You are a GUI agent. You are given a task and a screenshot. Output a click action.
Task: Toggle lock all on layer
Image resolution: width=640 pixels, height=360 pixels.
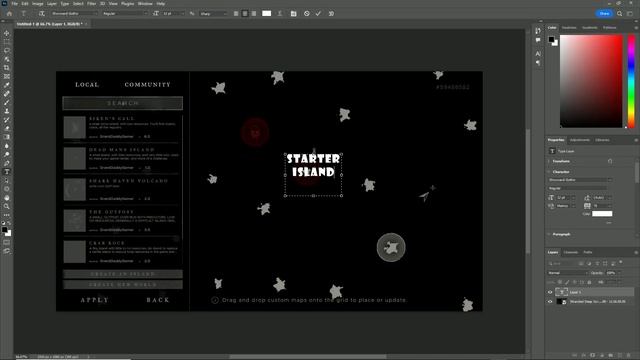tap(589, 282)
